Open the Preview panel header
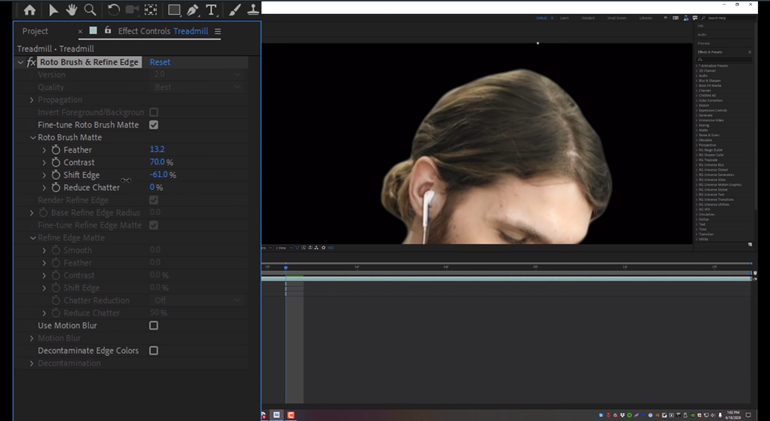 [x=704, y=43]
